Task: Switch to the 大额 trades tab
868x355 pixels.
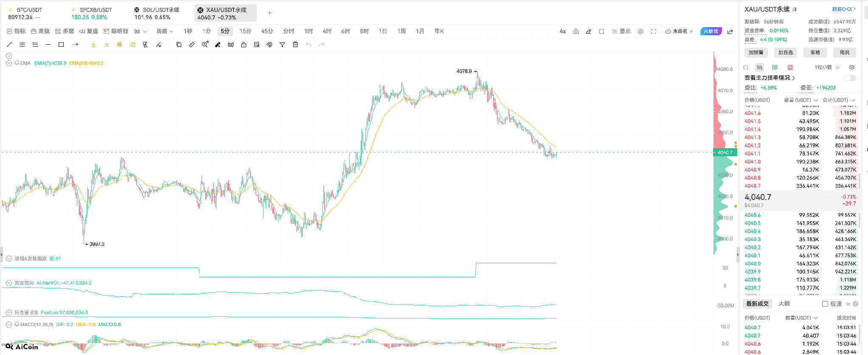Action: pyautogui.click(x=784, y=304)
